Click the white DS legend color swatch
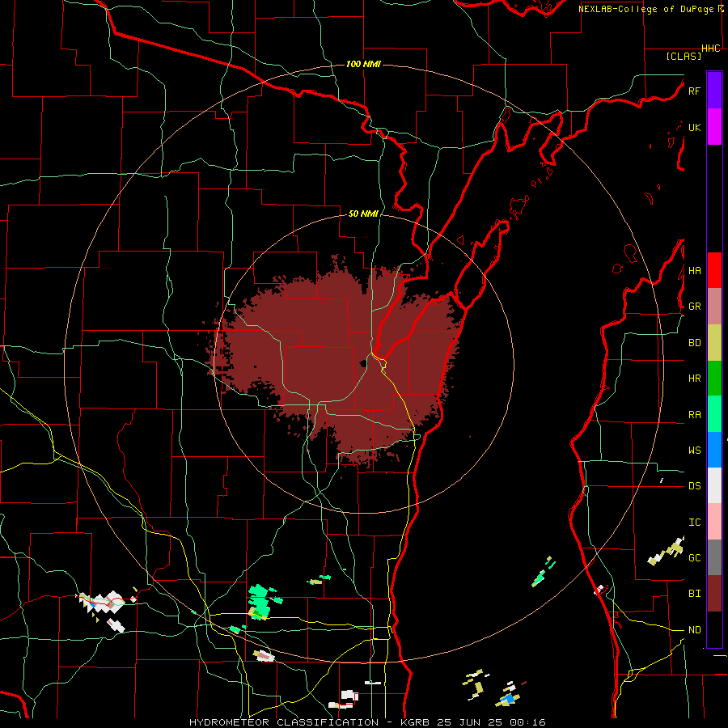Viewport: 728px width, 728px height. (714, 485)
